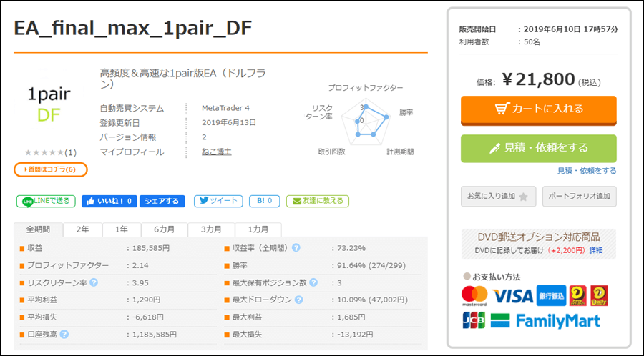644x356 pixels.
Task: Click the green 見積・依頼をする button
Action: click(x=538, y=148)
